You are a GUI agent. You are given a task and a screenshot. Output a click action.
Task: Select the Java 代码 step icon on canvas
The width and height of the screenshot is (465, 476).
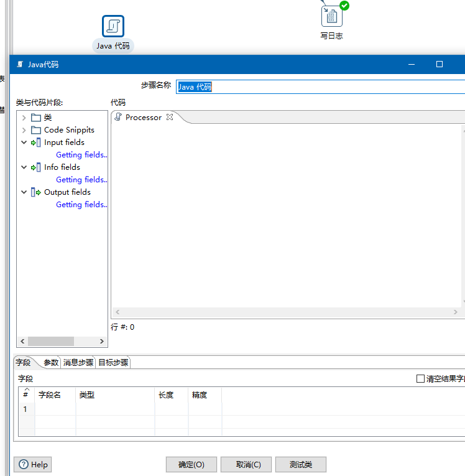click(x=113, y=26)
